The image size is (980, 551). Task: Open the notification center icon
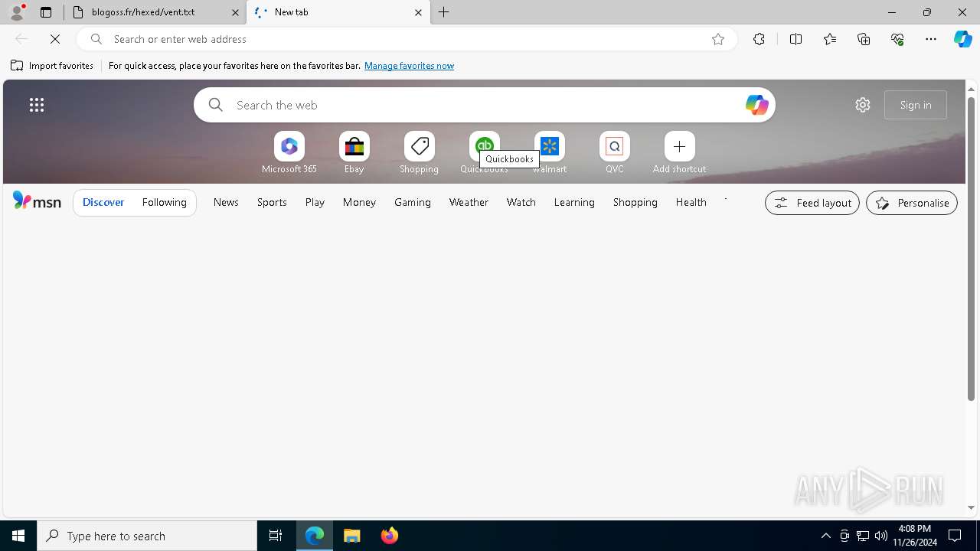tap(955, 536)
